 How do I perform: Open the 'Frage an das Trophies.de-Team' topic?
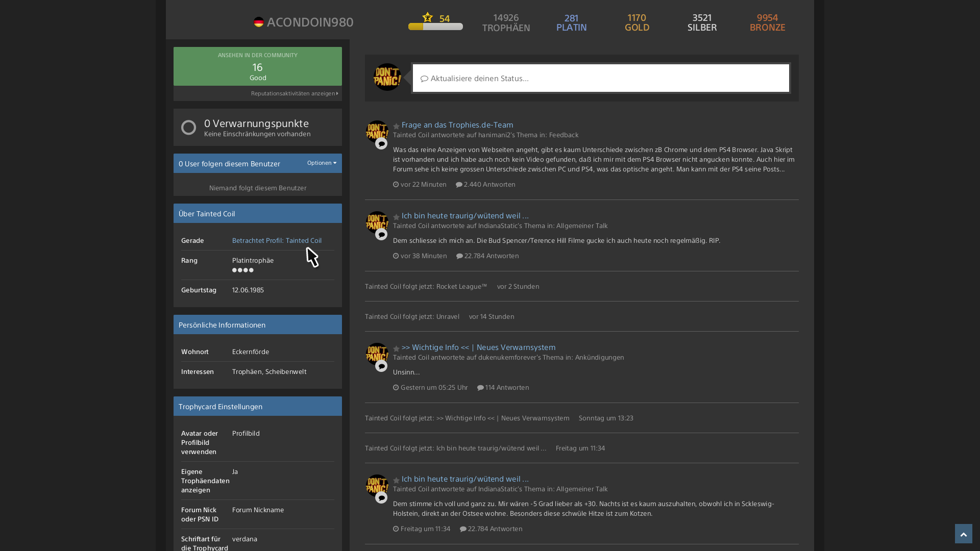coord(457,125)
